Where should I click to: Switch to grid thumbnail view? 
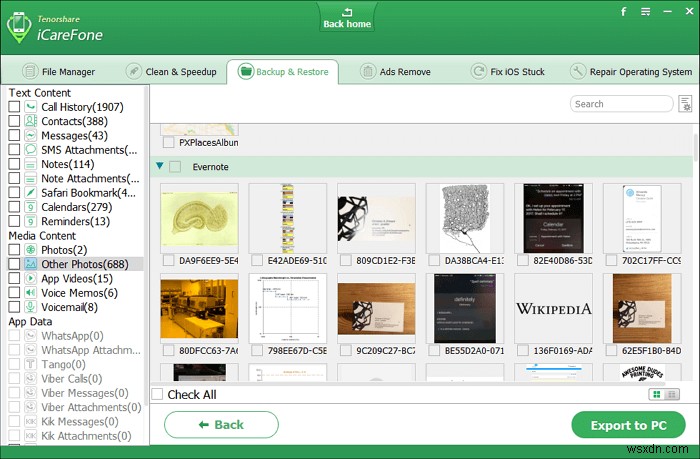pyautogui.click(x=656, y=394)
